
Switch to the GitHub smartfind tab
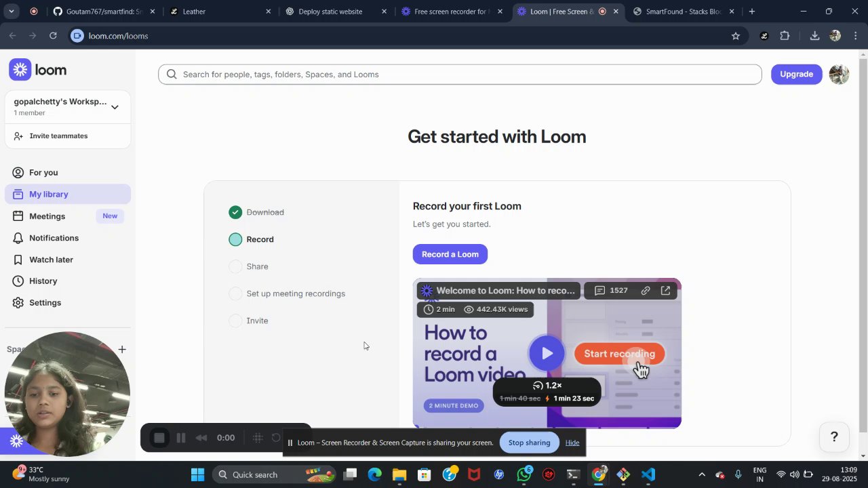click(x=104, y=12)
